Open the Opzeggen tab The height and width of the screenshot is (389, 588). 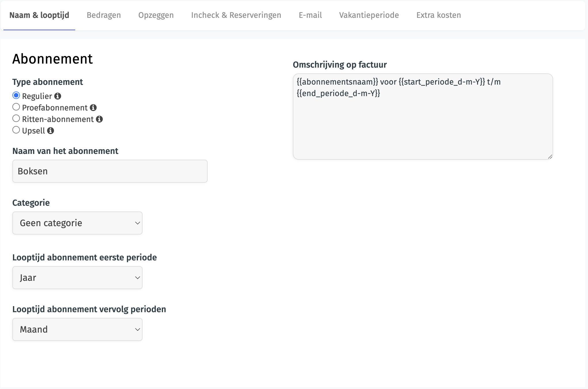pyautogui.click(x=156, y=15)
